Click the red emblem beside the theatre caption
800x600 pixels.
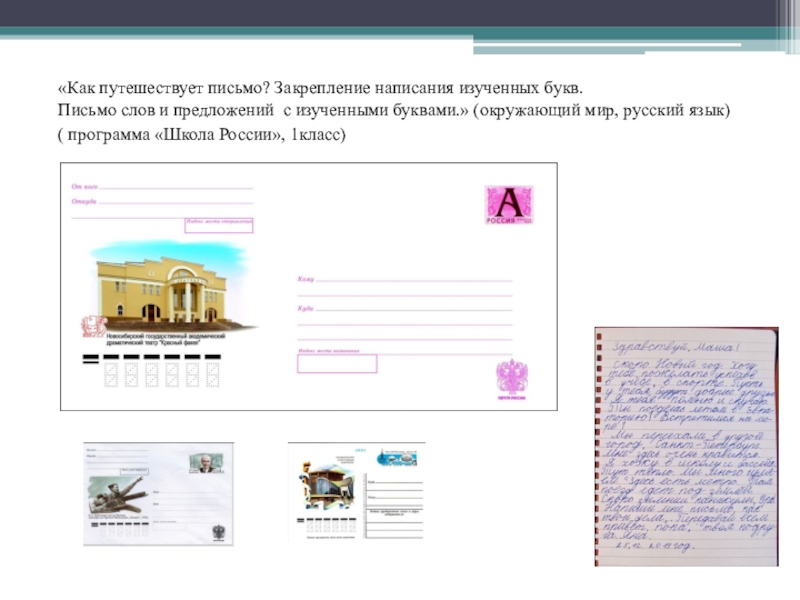[x=93, y=327]
